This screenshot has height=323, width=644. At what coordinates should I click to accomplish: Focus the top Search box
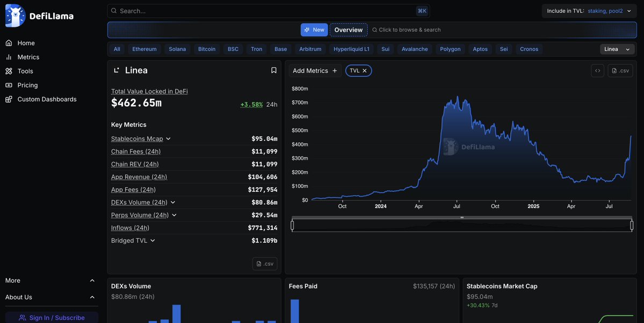tap(268, 11)
